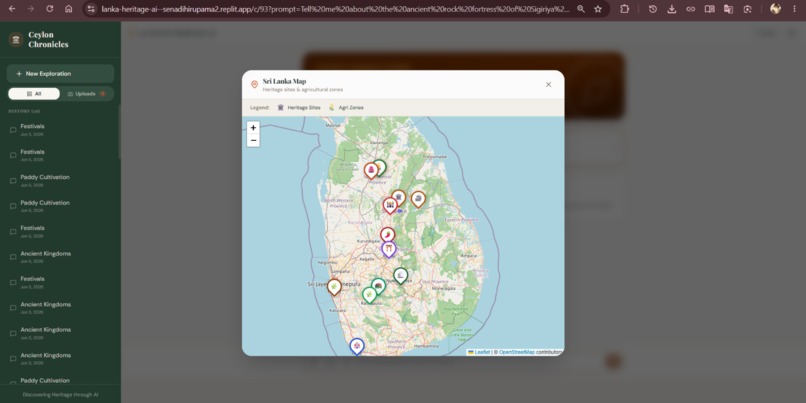Open the Leaflet attribution link

coord(479,352)
